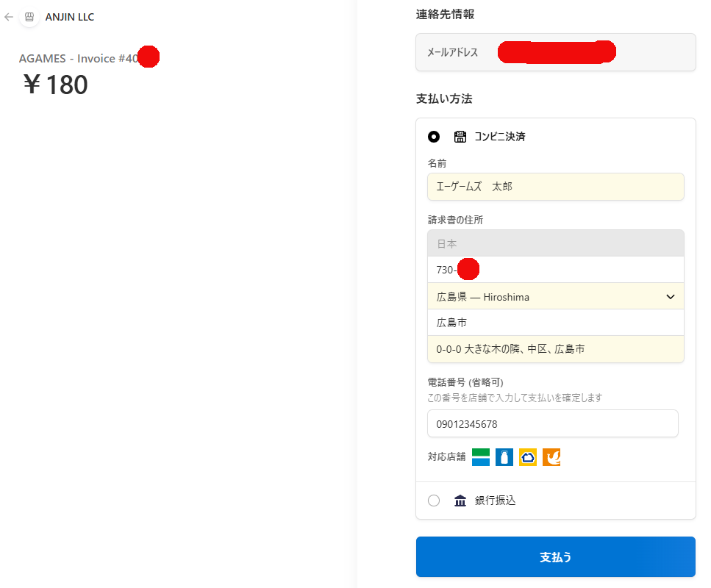
Task: Click the bank building icon beside 銀行振込
Action: 460,501
